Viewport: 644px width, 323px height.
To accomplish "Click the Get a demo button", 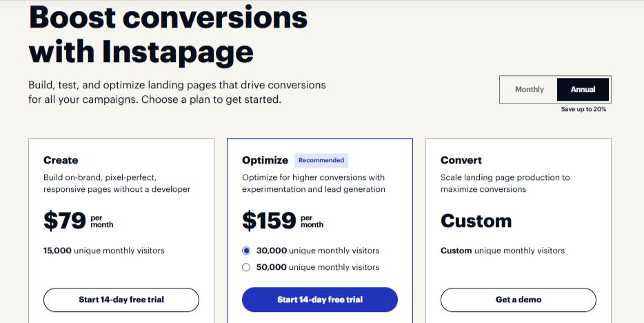I will 519,300.
